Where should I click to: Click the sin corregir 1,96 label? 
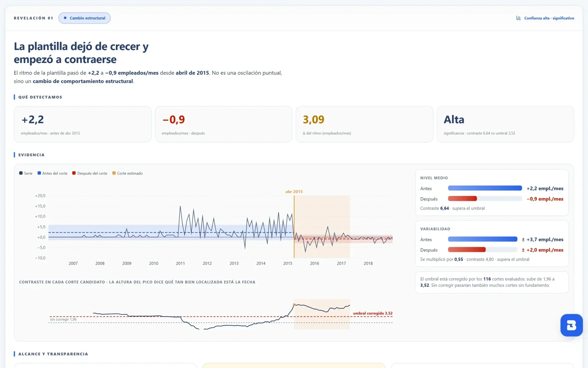[x=63, y=319]
